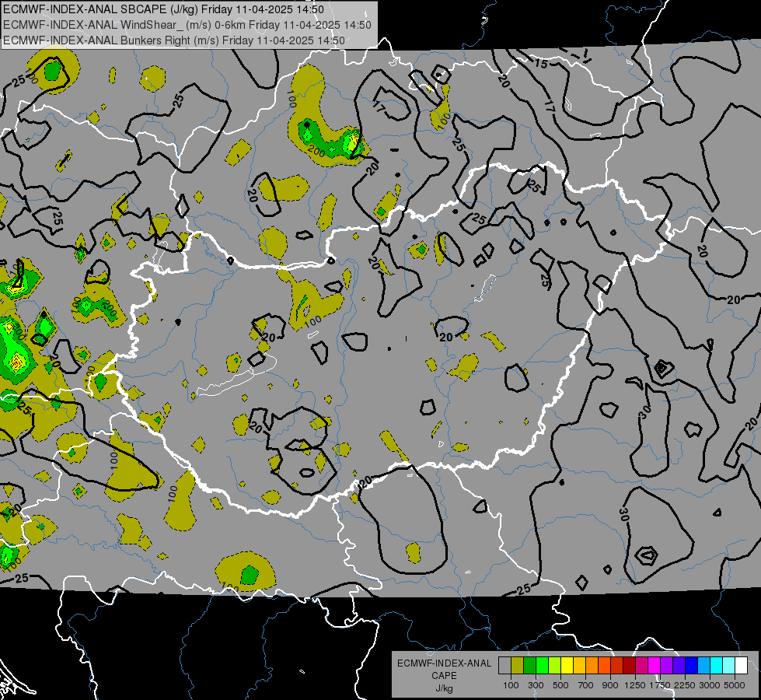
Task: Click the 500 tick label under the legend
Action: (x=560, y=685)
